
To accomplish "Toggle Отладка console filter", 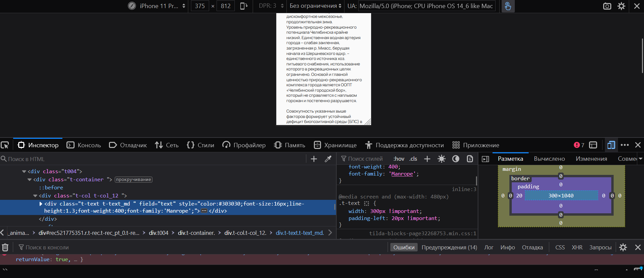I will click(532, 247).
